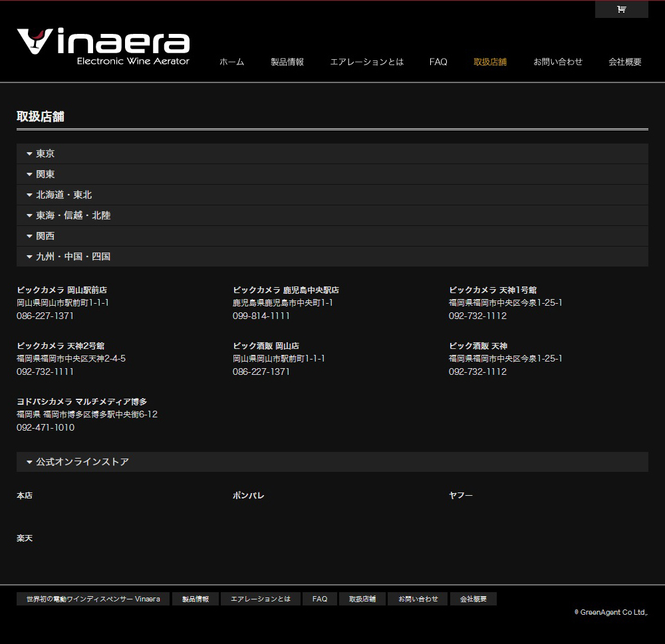Click phone number 099-814-1111
The height and width of the screenshot is (644, 665).
[x=261, y=316]
